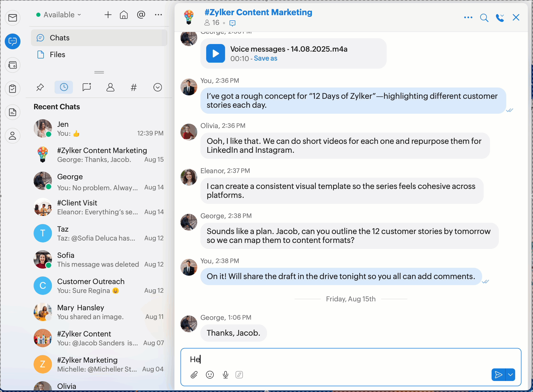Open the Chat module in left sidebar
The width and height of the screenshot is (533, 392).
(x=13, y=41)
